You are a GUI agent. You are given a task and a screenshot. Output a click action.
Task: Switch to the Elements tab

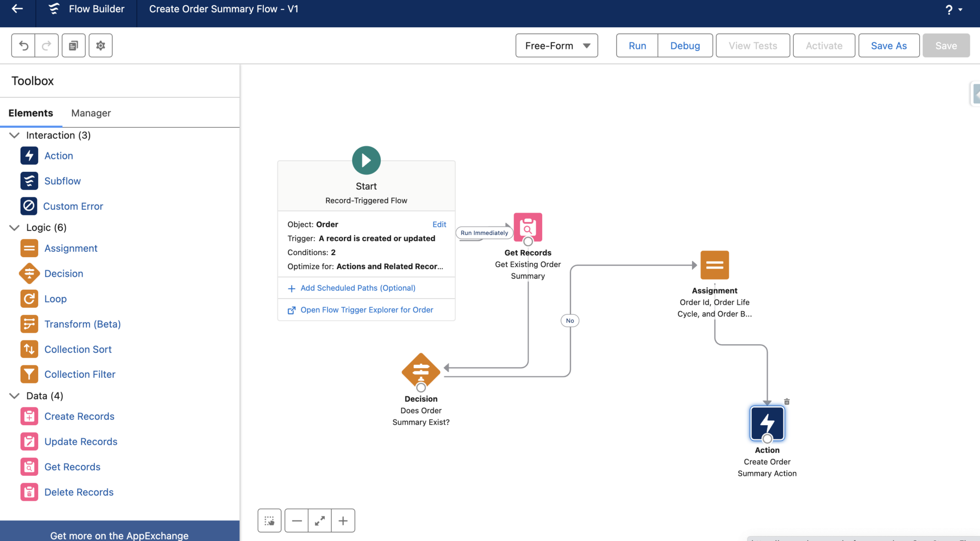tap(31, 113)
